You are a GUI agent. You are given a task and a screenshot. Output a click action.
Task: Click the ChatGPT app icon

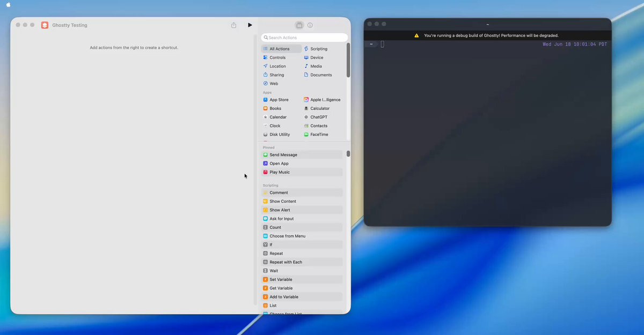(306, 117)
